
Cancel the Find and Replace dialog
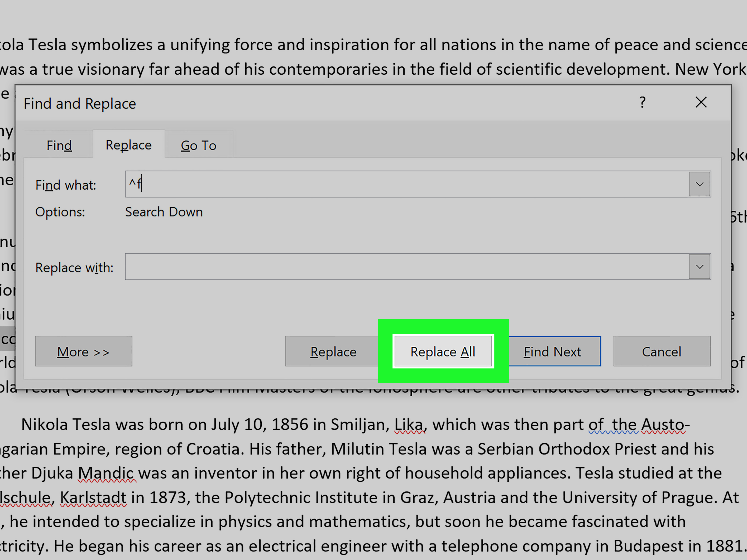662,351
